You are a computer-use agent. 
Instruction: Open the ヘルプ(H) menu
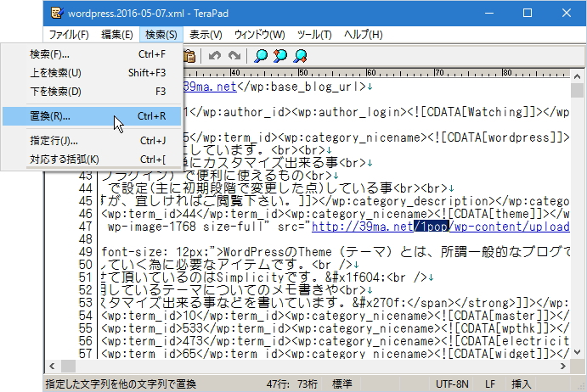tap(363, 35)
